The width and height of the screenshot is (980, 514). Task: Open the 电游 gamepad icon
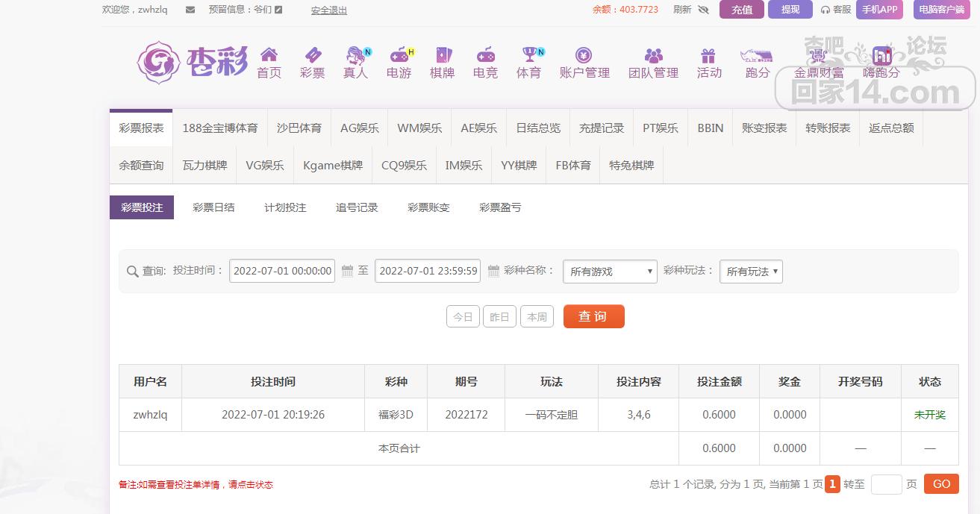[x=401, y=55]
